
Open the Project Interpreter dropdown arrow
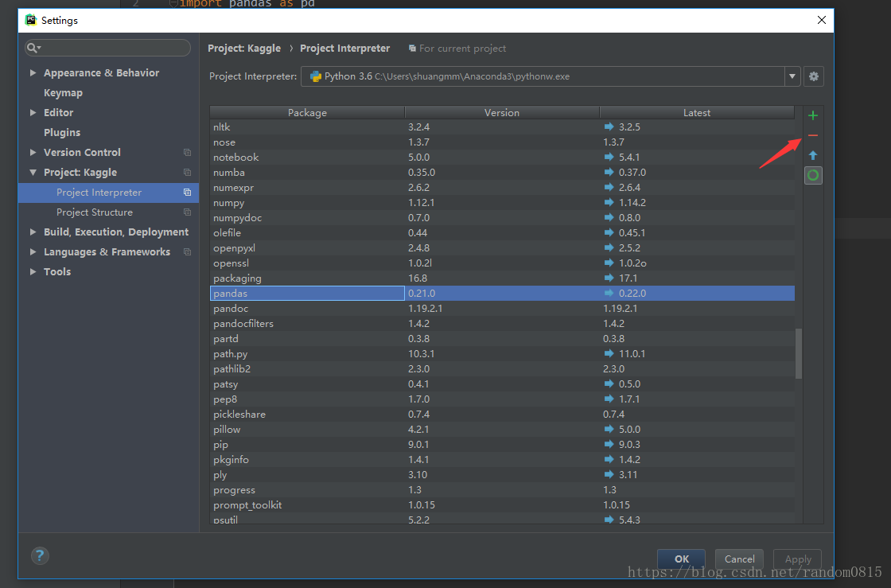pyautogui.click(x=792, y=76)
